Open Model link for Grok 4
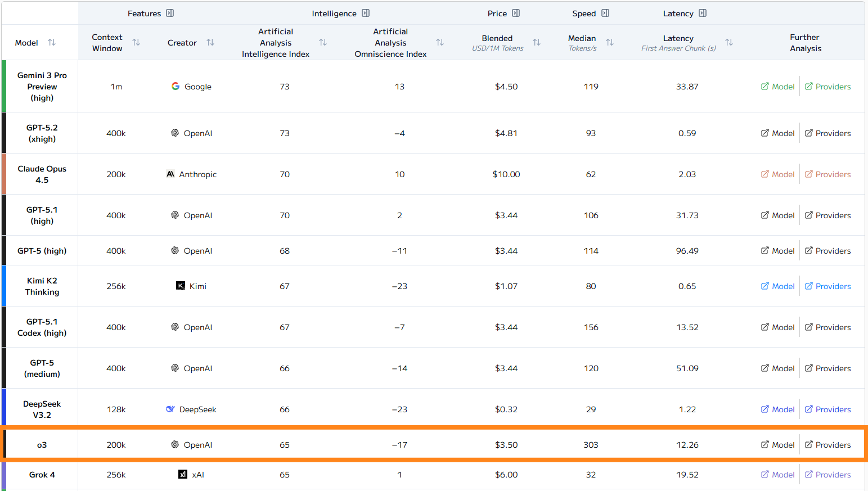 pos(778,475)
